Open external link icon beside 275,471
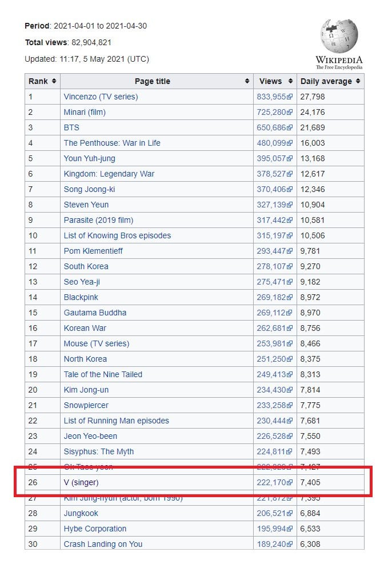 pos(290,282)
